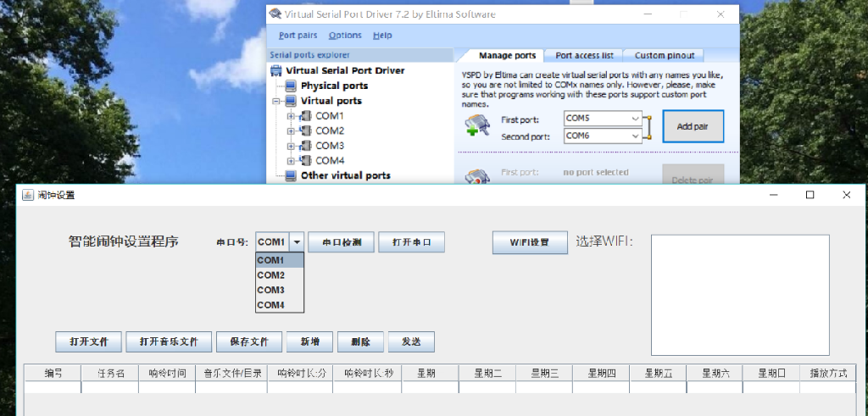Image resolution: width=868 pixels, height=416 pixels.
Task: Click the COM1 port icon in tree
Action: 305,116
